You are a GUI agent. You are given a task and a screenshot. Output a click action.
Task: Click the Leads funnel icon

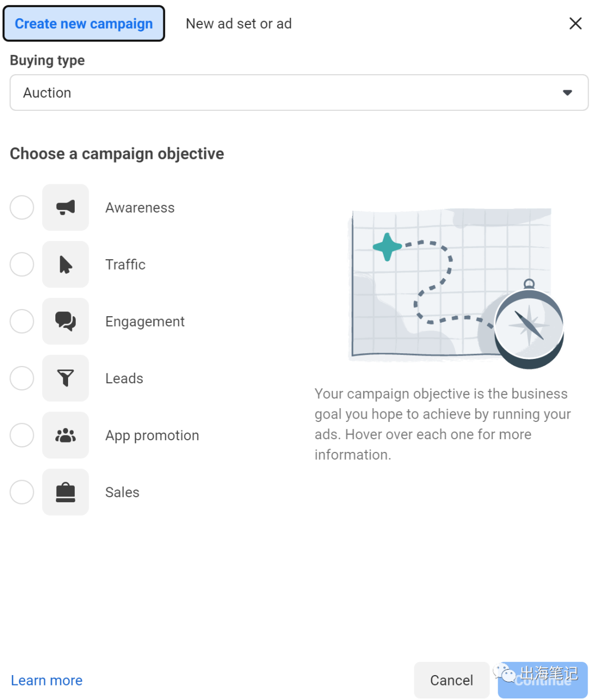65,378
